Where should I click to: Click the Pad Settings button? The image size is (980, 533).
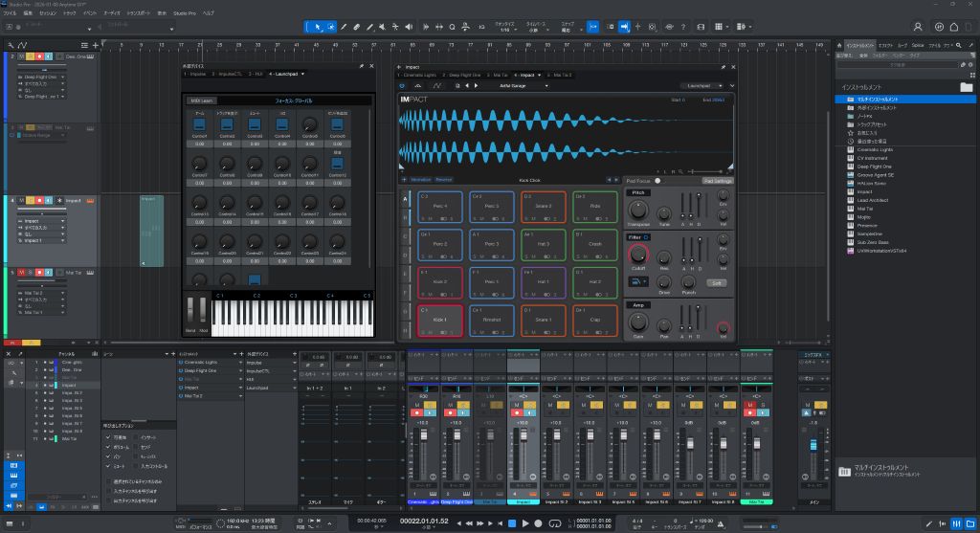717,180
